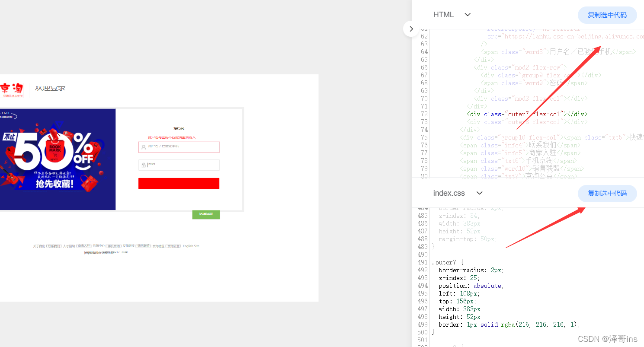Viewport: 644px width, 347px height.
Task: Click line number 72 in the HTML gutter
Action: (x=424, y=114)
